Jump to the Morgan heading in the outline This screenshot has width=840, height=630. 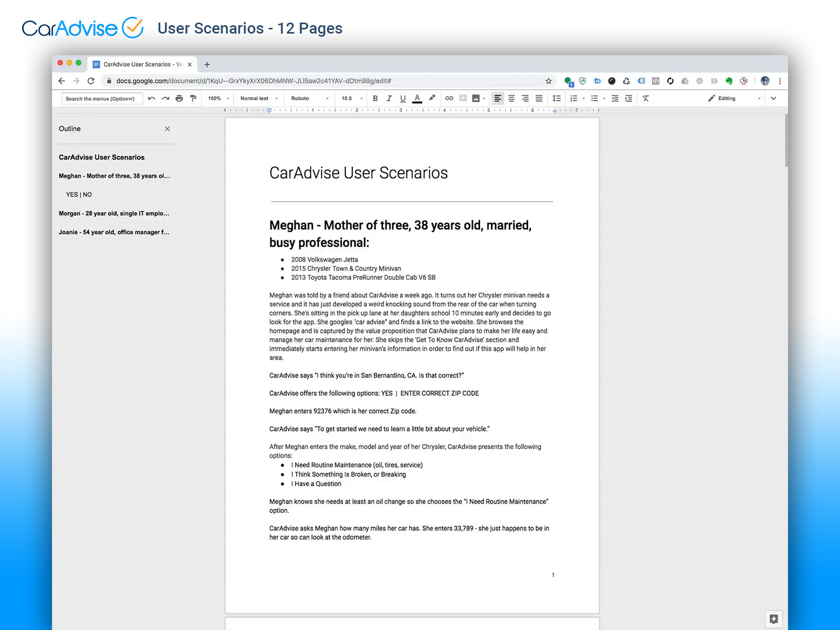pyautogui.click(x=114, y=214)
